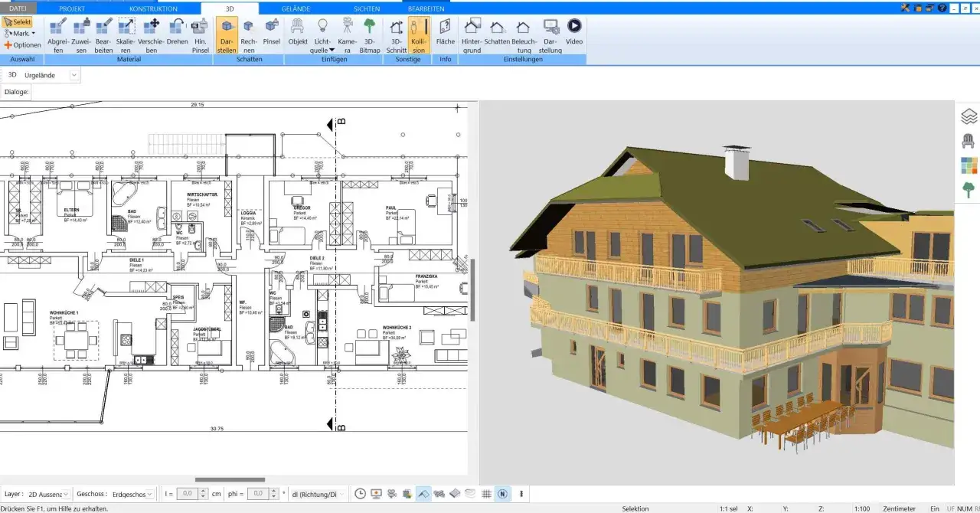Toggle the Kollision option
Screen dimensions: 980x513
[419, 35]
